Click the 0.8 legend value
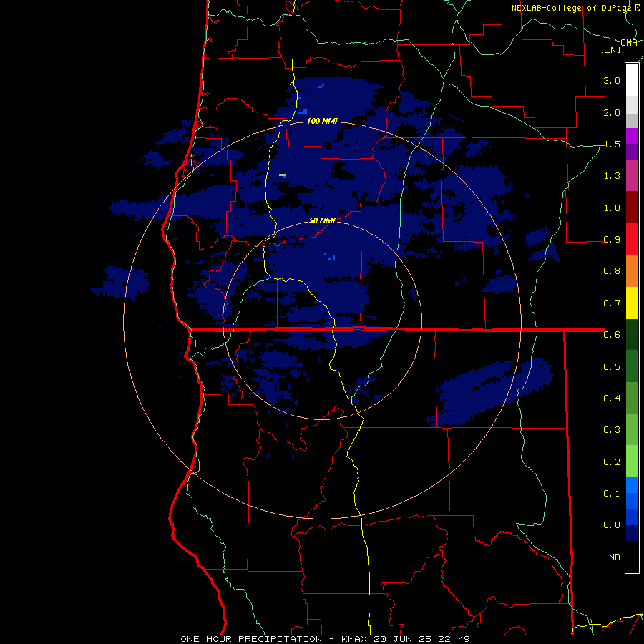The height and width of the screenshot is (644, 644). point(612,271)
